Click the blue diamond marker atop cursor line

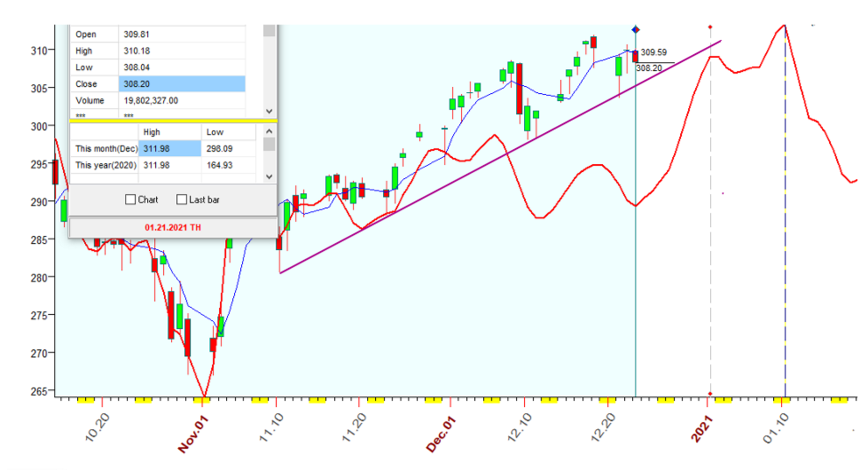636,29
